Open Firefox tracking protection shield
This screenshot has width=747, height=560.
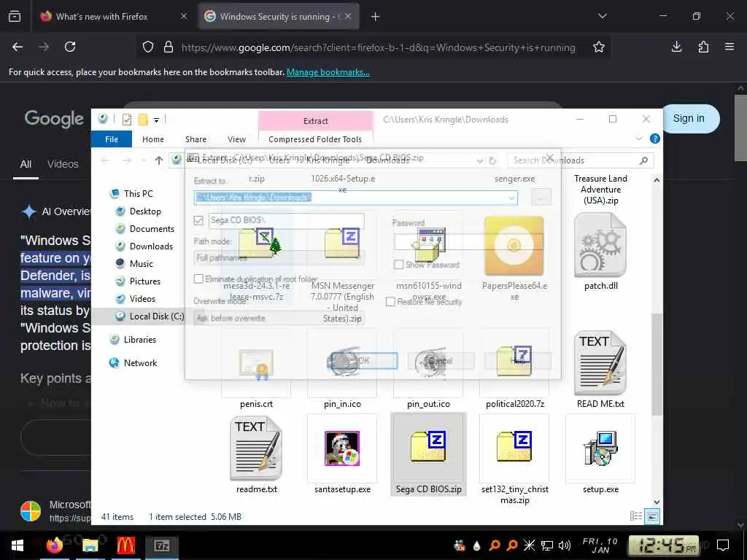click(x=148, y=47)
